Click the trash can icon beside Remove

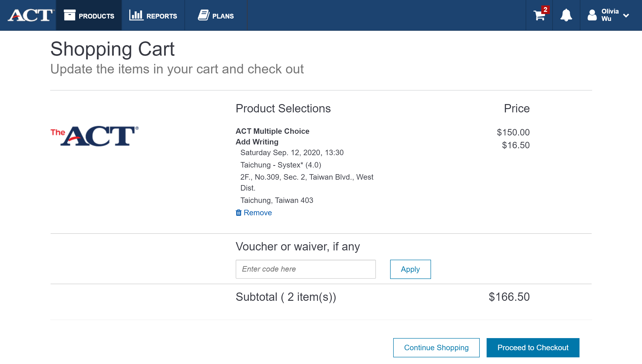pos(239,213)
